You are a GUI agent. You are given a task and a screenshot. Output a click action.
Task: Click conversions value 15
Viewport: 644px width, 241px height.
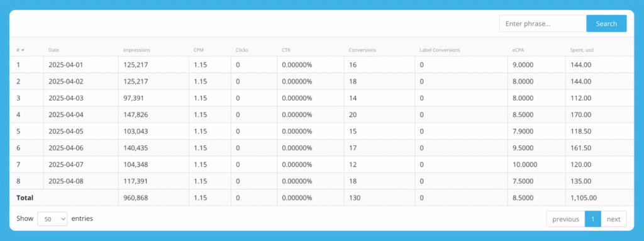353,131
